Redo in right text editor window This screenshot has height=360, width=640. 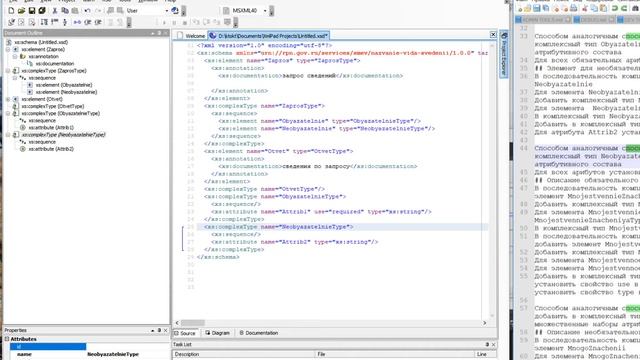[624, 9]
